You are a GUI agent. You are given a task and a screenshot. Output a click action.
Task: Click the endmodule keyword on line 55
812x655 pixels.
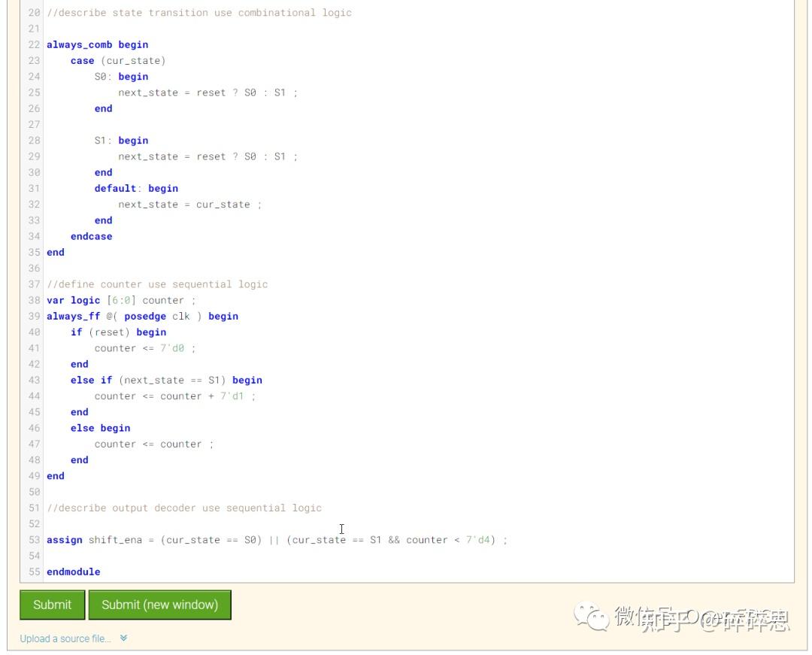click(73, 572)
